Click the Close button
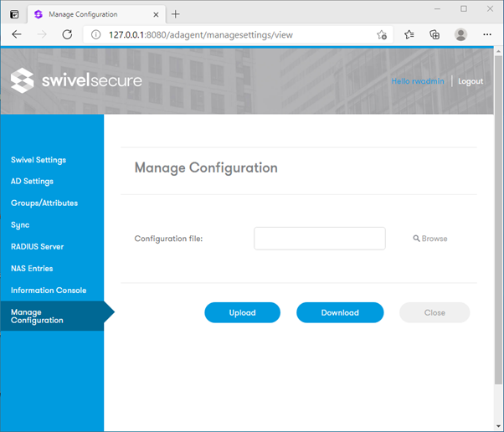Image resolution: width=504 pixels, height=432 pixels. 435,312
